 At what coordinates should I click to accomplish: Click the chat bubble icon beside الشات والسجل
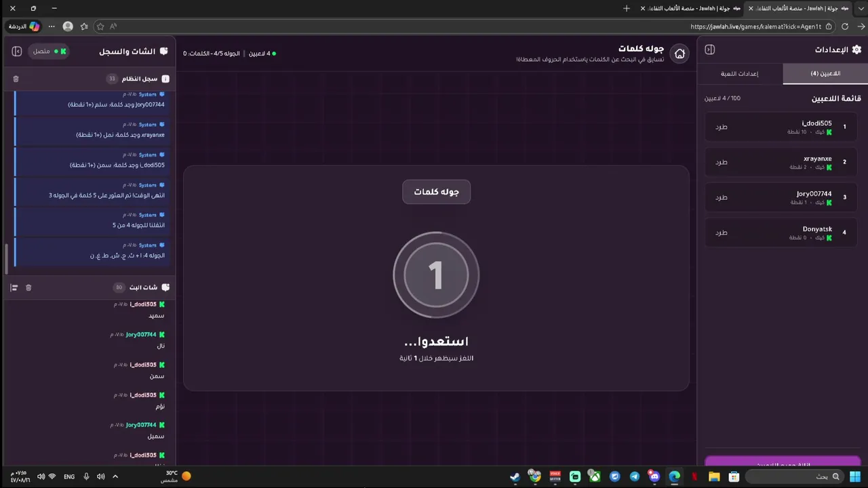[164, 52]
